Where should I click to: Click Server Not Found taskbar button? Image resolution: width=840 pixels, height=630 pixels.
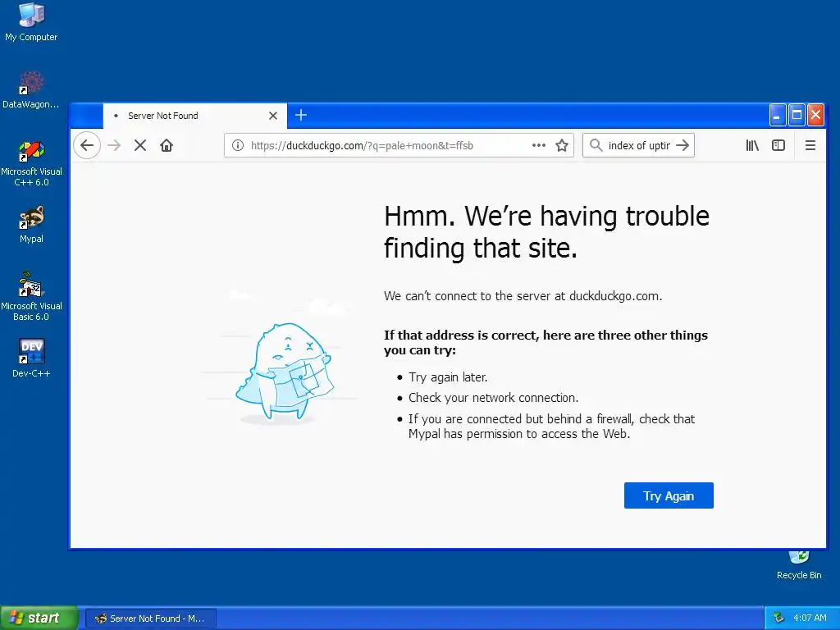coord(151,619)
